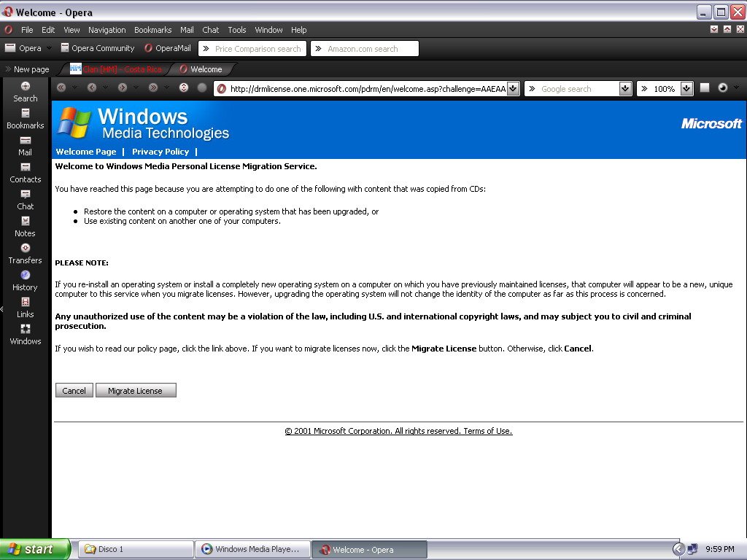Open the Links panel in the sidebar
The width and height of the screenshot is (747, 560).
(x=26, y=308)
